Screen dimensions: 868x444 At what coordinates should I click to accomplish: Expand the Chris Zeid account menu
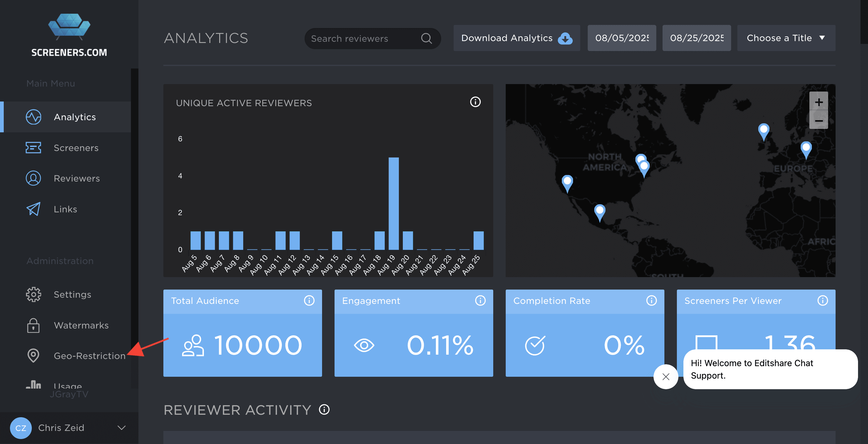click(121, 427)
